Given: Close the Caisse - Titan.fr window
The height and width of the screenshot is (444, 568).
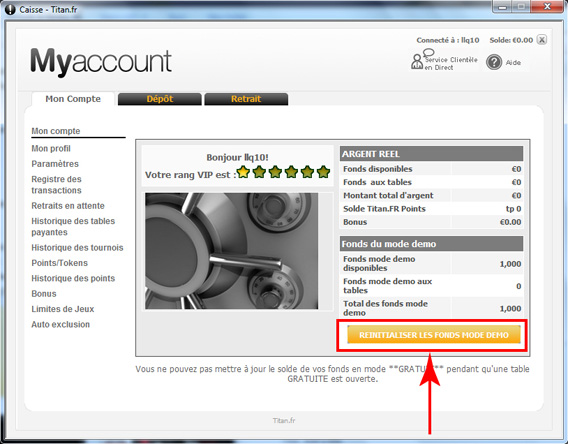Looking at the screenshot, I should tap(547, 7).
